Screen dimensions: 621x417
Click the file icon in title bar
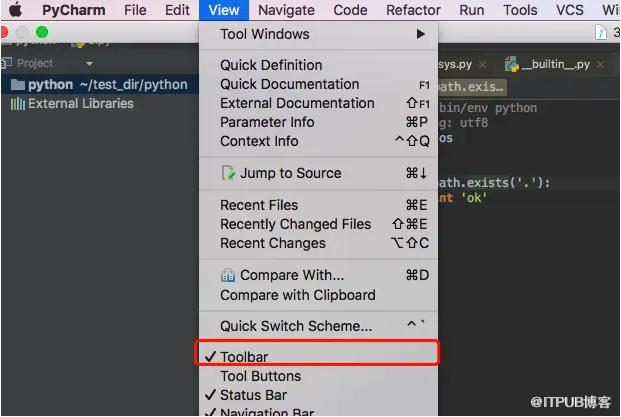pos(601,32)
